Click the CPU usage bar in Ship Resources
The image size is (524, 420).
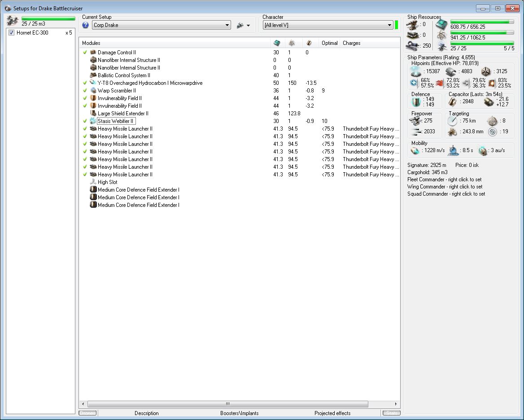[x=482, y=22]
